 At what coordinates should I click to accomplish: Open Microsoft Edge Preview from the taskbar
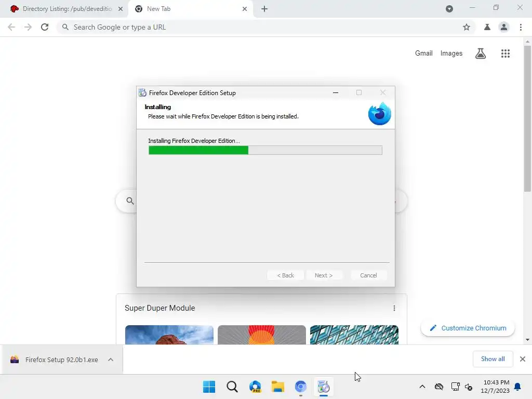tap(255, 387)
